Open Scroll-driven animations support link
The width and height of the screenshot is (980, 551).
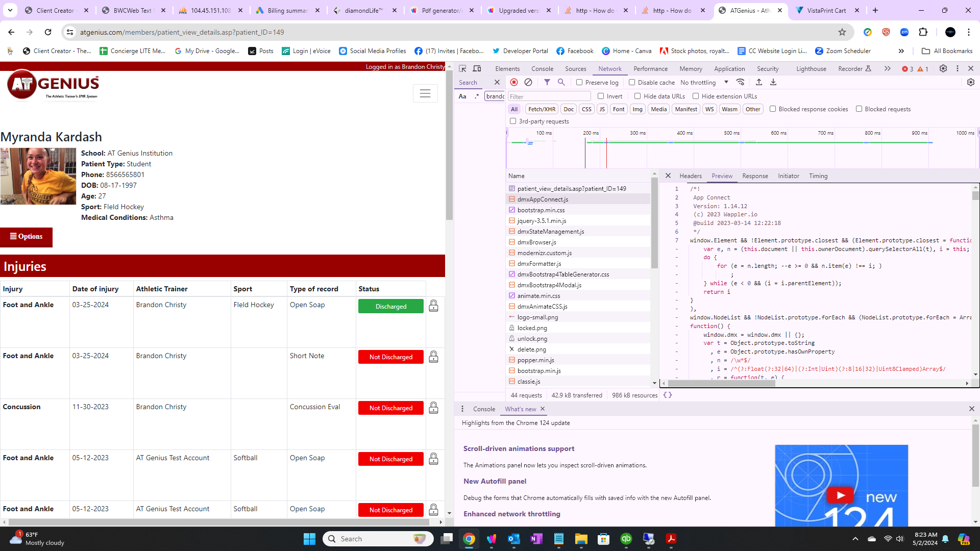[519, 448]
